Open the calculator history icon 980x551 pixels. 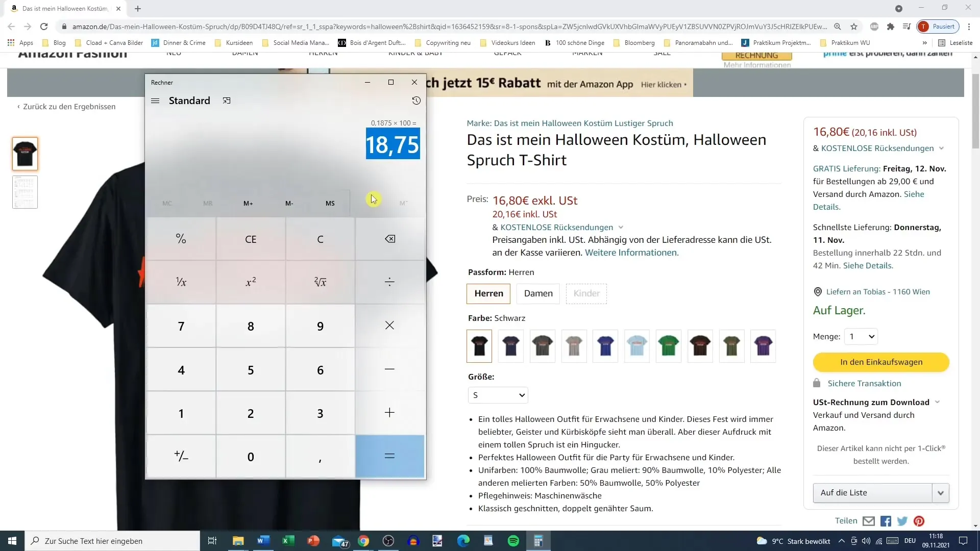[x=416, y=101]
